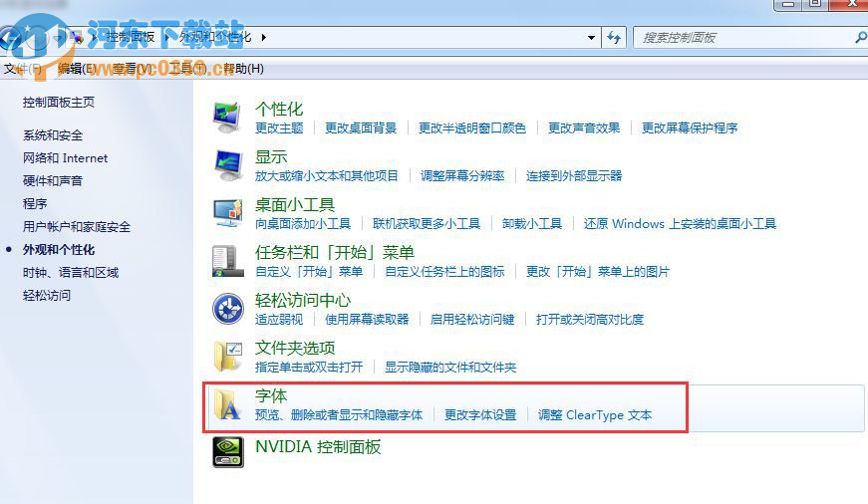This screenshot has width=868, height=504.
Task: Click 更改「开始」菜单上的图片 link
Action: point(598,272)
